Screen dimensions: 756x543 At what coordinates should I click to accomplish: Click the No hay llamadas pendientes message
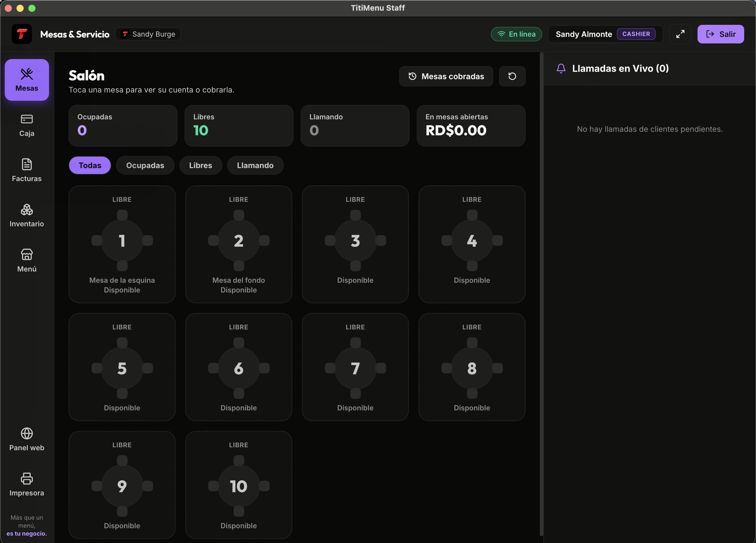tap(650, 129)
